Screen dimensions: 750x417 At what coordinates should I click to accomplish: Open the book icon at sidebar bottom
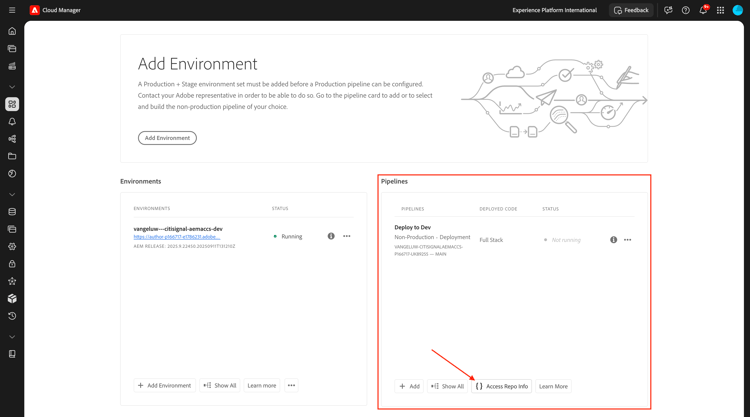12,354
